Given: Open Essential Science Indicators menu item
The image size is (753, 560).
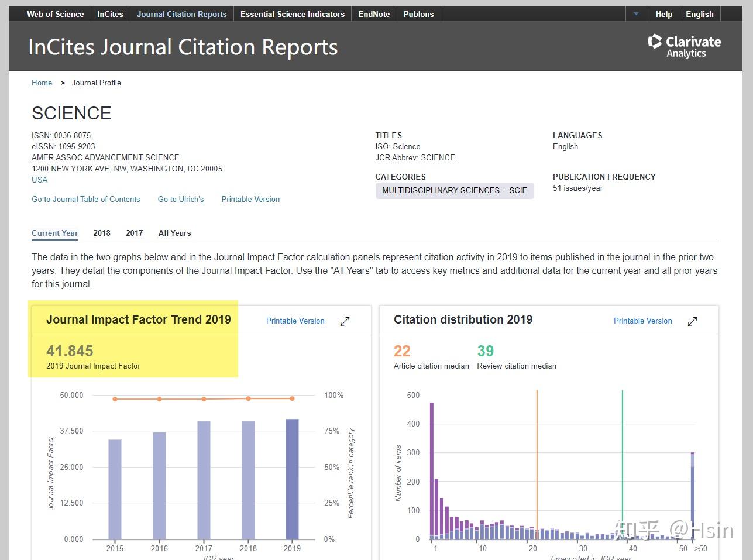Looking at the screenshot, I should pos(292,14).
